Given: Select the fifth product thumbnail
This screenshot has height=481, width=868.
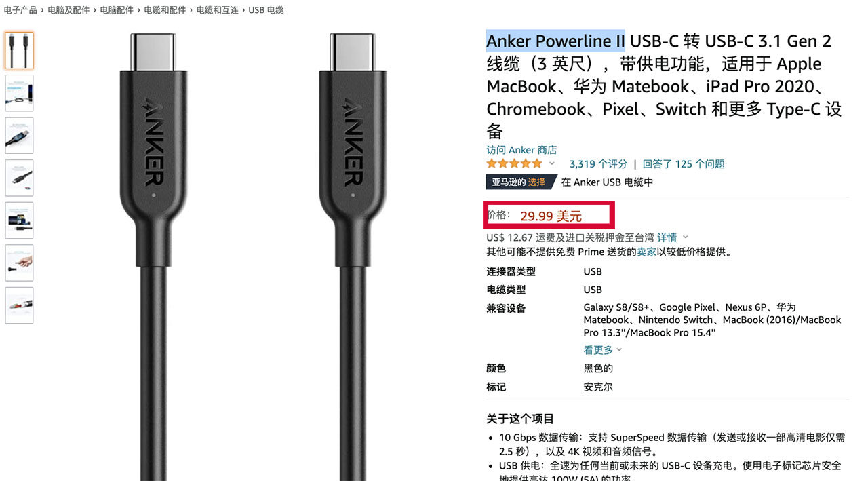Looking at the screenshot, I should point(19,220).
